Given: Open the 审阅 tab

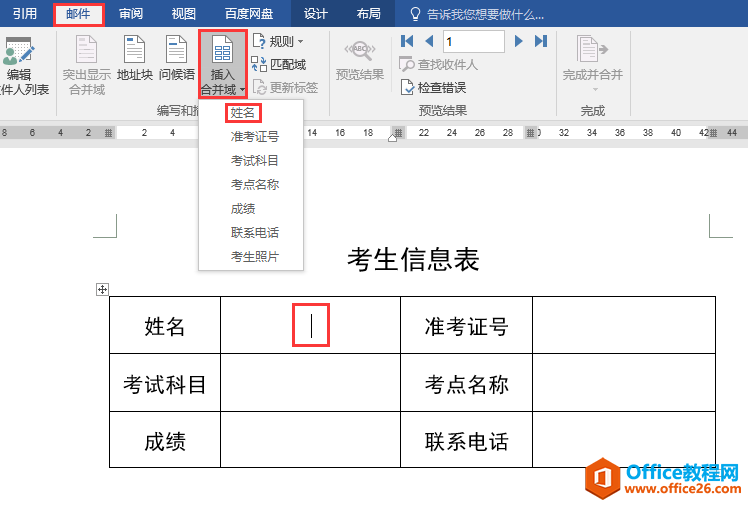Looking at the screenshot, I should tap(131, 14).
